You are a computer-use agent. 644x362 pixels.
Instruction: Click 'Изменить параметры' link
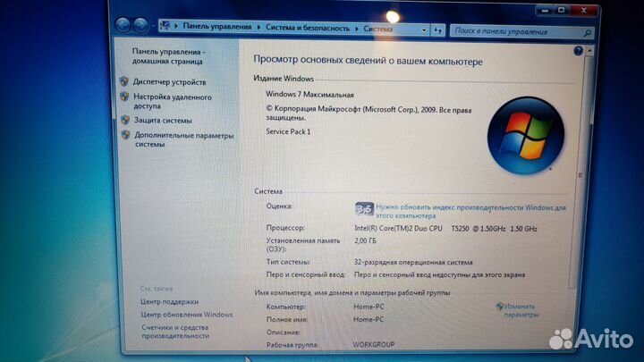[x=521, y=311]
